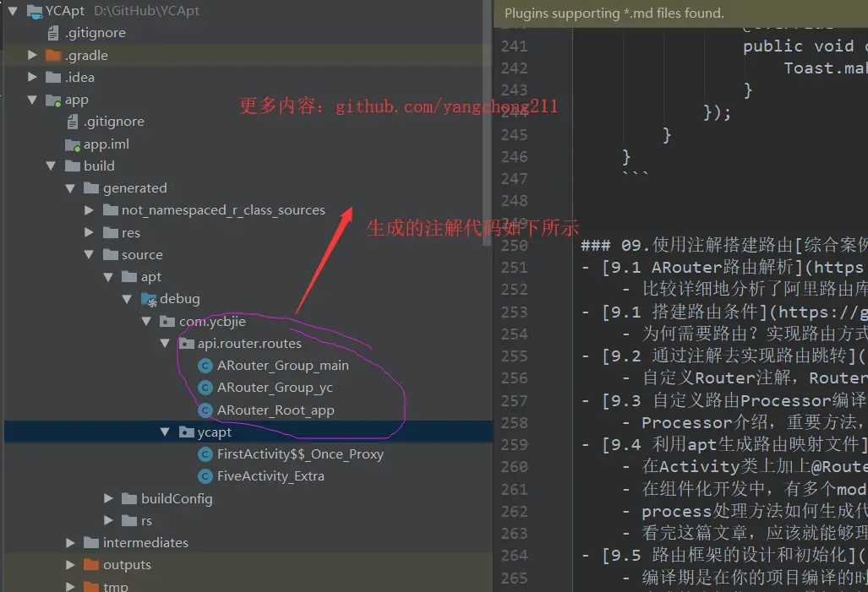Click the 'Toast.ma' code on line 242

click(826, 68)
